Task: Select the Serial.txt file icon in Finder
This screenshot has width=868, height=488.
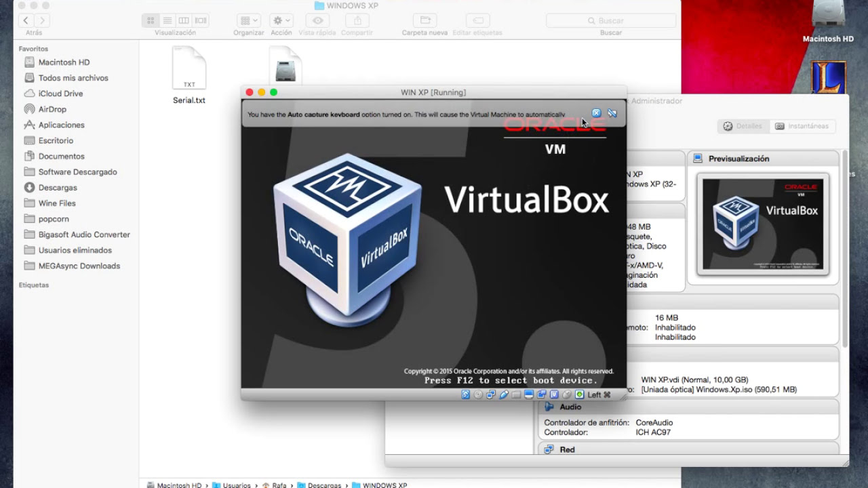Action: [x=189, y=68]
